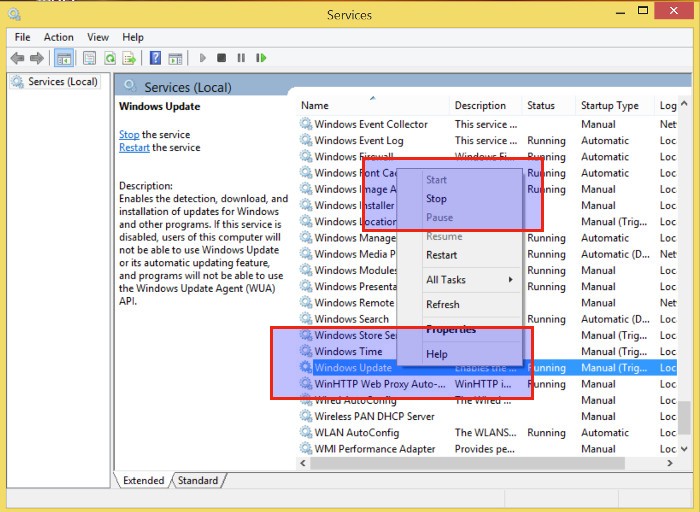This screenshot has width=700, height=512.
Task: Click the Stop Service square icon
Action: tap(221, 58)
